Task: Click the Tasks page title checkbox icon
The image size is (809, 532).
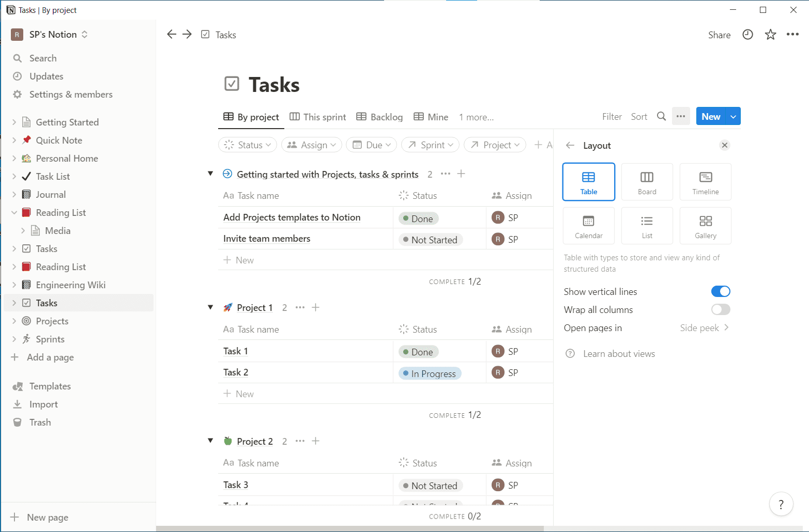Action: [x=232, y=84]
